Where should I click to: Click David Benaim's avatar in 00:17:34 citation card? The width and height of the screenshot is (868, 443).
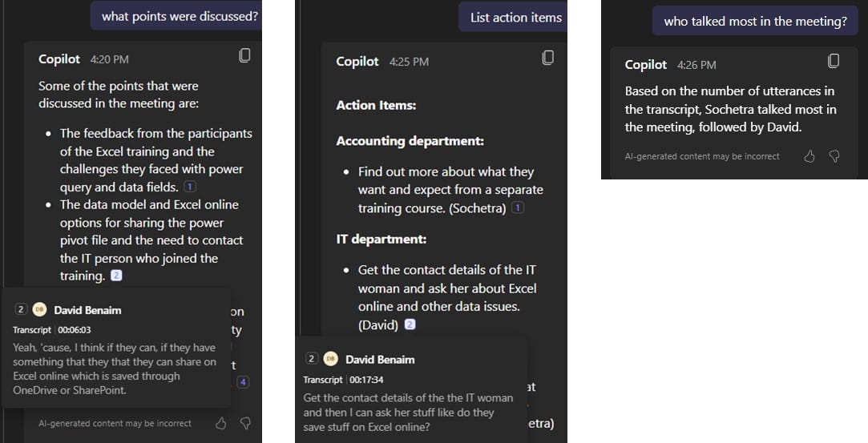330,360
